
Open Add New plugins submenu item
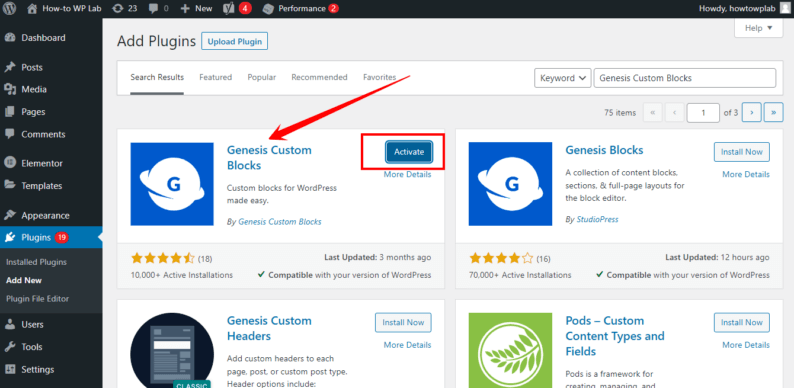point(24,280)
